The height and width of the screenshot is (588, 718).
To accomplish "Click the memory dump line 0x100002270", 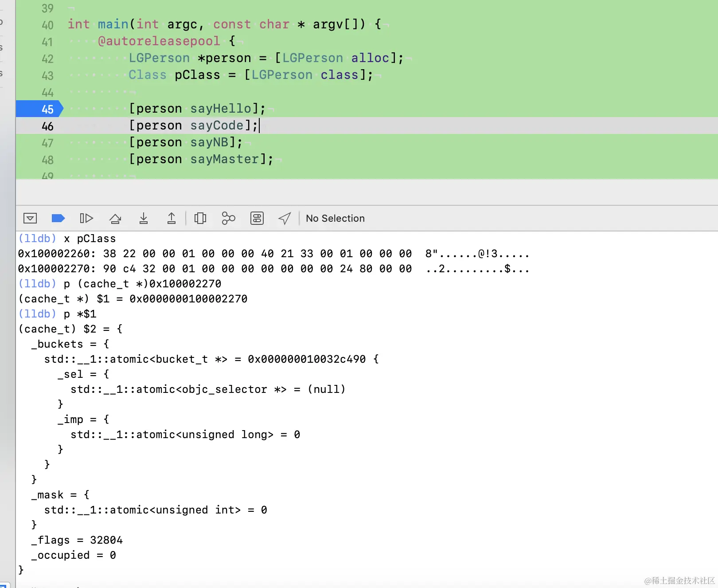I will coord(274,269).
